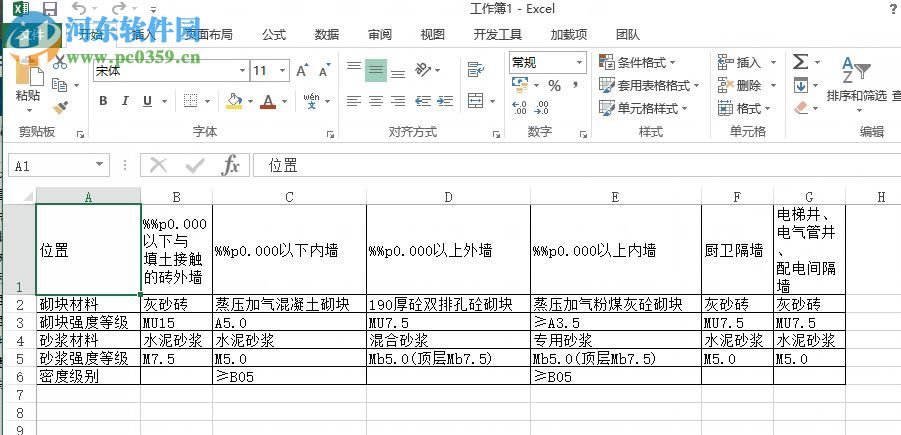
Task: Open the alignment group dialog launcher
Action: (496, 134)
